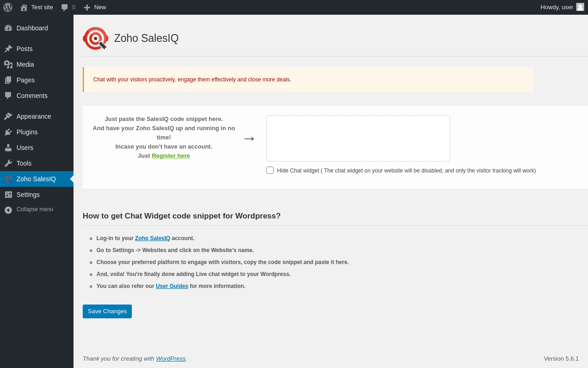Select Comments label in sidebar

click(32, 96)
